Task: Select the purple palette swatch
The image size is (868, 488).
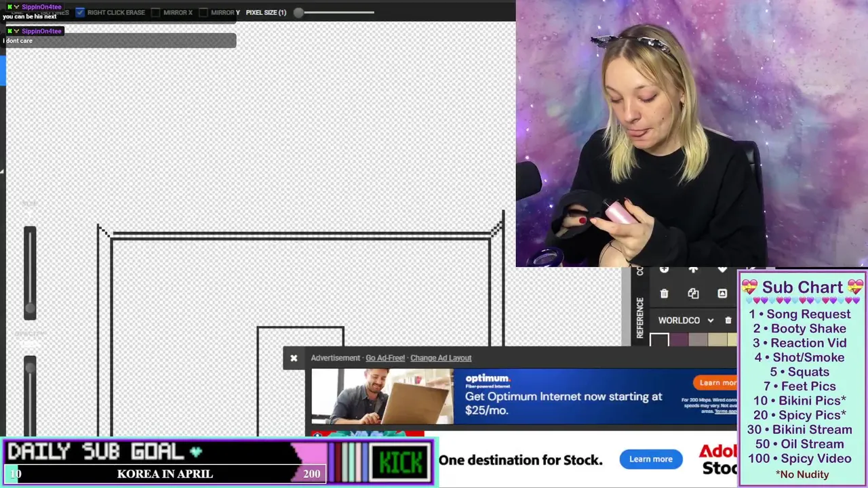Action: pyautogui.click(x=679, y=340)
